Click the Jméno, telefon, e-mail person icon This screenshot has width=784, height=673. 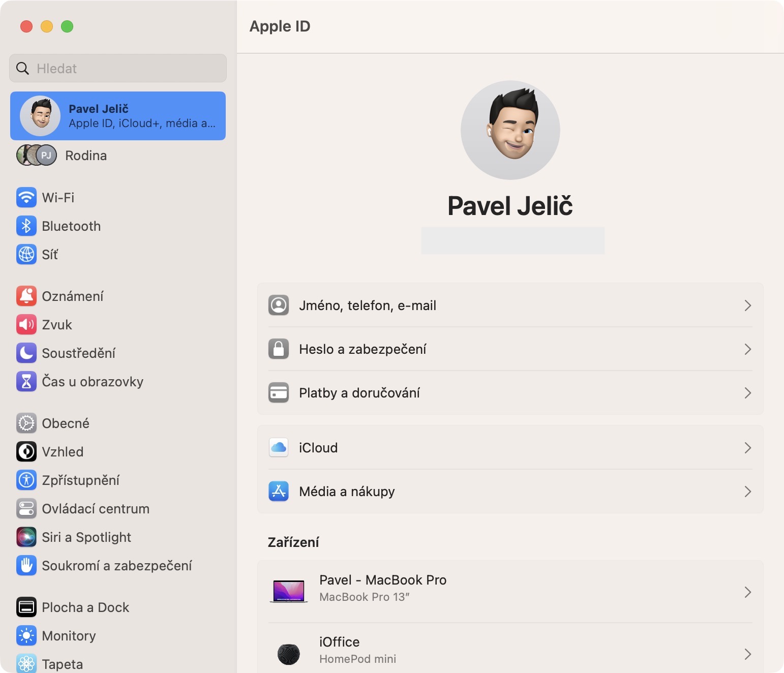tap(279, 305)
